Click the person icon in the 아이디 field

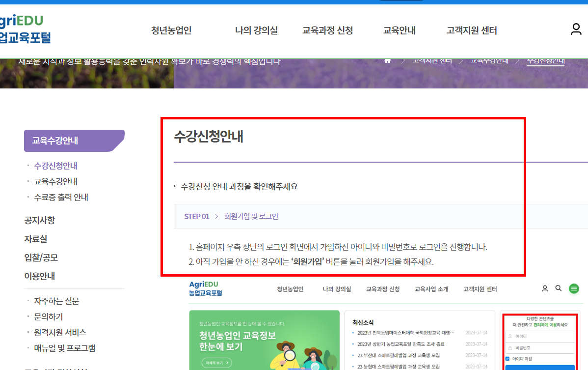click(510, 336)
